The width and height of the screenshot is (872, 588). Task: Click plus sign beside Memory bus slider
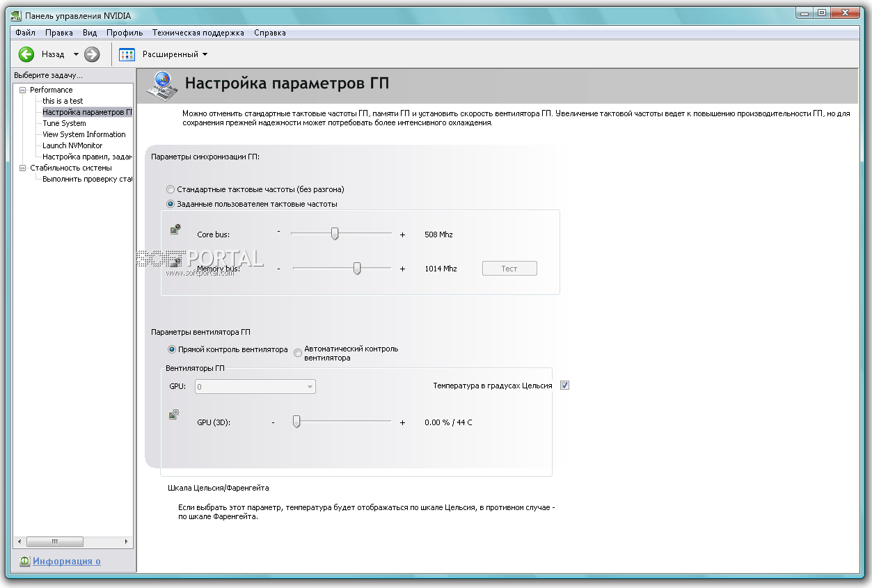(x=402, y=269)
